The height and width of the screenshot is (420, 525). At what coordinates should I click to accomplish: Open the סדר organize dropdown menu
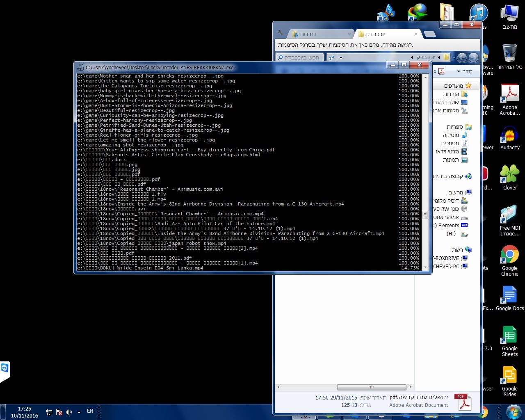(464, 71)
